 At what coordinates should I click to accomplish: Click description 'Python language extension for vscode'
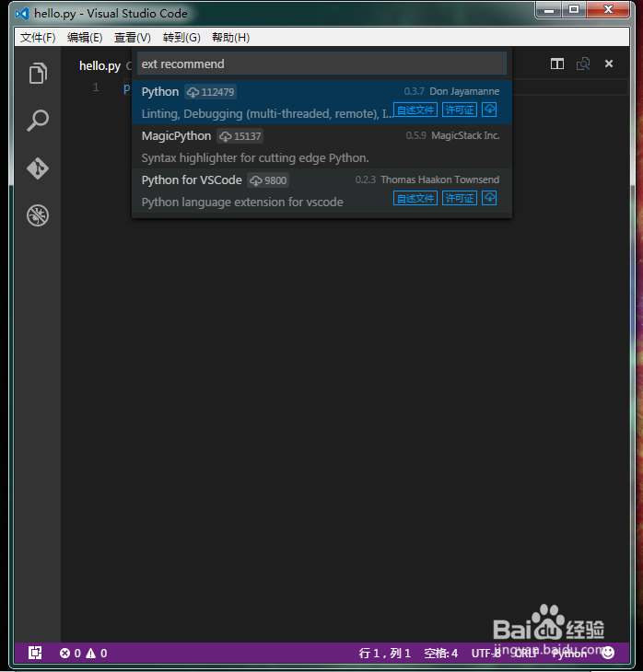click(242, 203)
